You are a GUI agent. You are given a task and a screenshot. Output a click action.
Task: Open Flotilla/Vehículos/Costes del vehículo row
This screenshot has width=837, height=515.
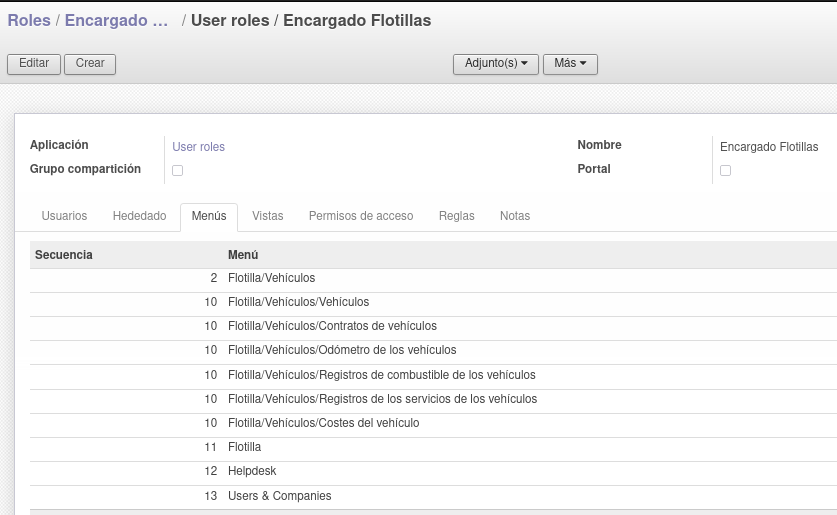(433, 423)
